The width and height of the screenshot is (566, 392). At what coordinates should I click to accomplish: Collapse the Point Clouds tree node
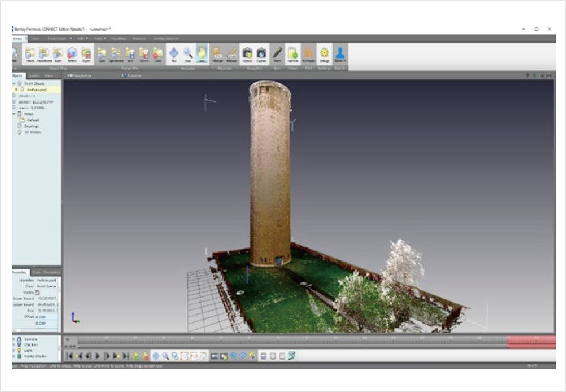point(14,84)
